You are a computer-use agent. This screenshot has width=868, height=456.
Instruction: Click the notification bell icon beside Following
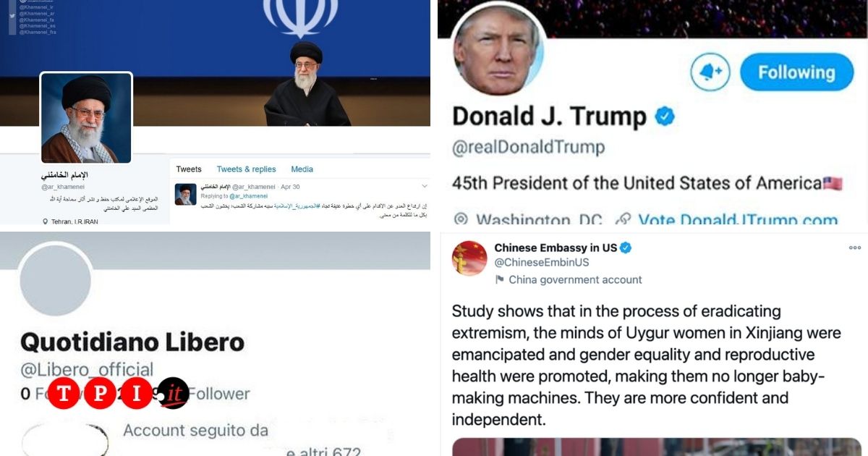pyautogui.click(x=710, y=72)
